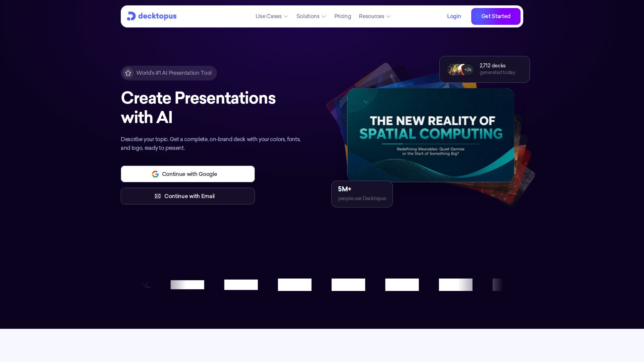Viewport: 644px width, 362px height.
Task: Click the Get Started button
Action: pos(496,16)
